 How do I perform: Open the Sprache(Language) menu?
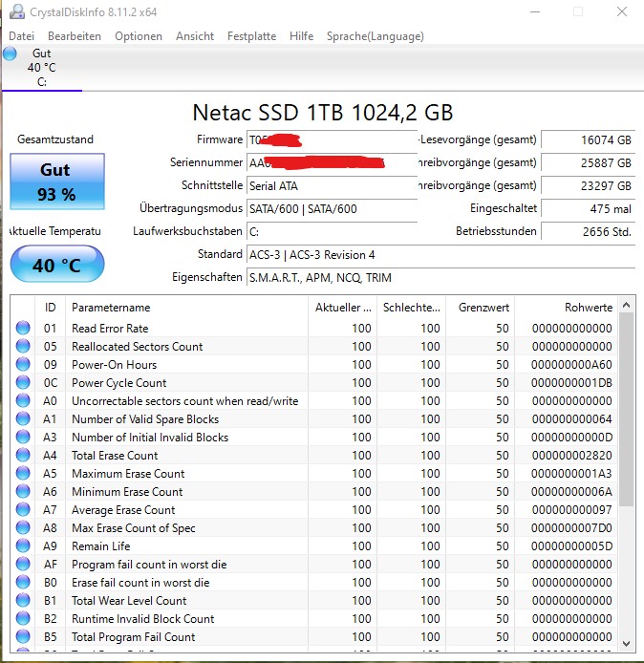click(376, 36)
